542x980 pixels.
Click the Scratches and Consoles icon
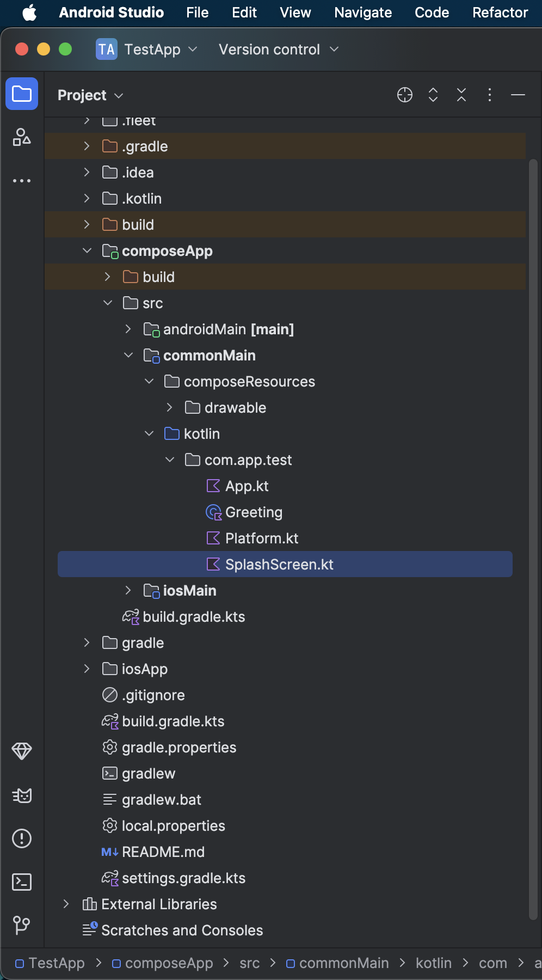90,929
